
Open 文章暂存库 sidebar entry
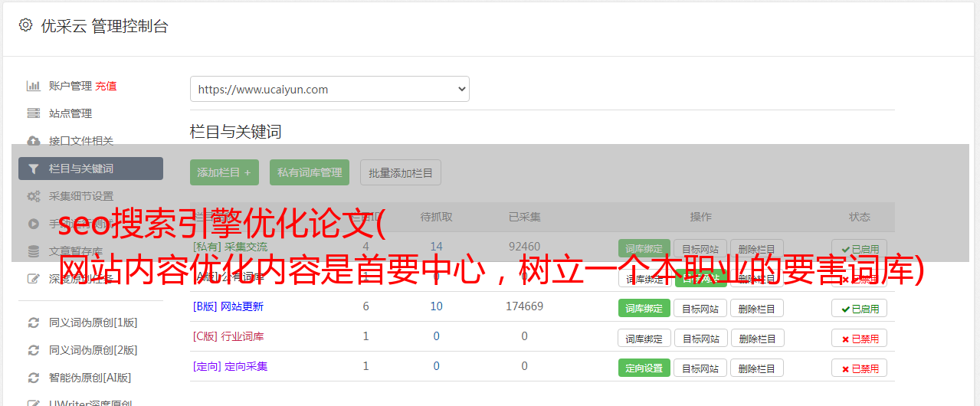coord(76,251)
